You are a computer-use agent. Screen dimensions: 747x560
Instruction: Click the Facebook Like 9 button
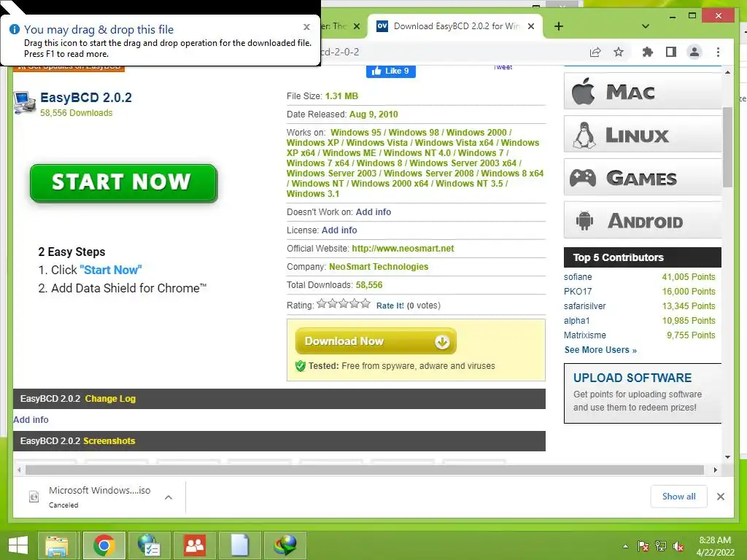(x=391, y=71)
